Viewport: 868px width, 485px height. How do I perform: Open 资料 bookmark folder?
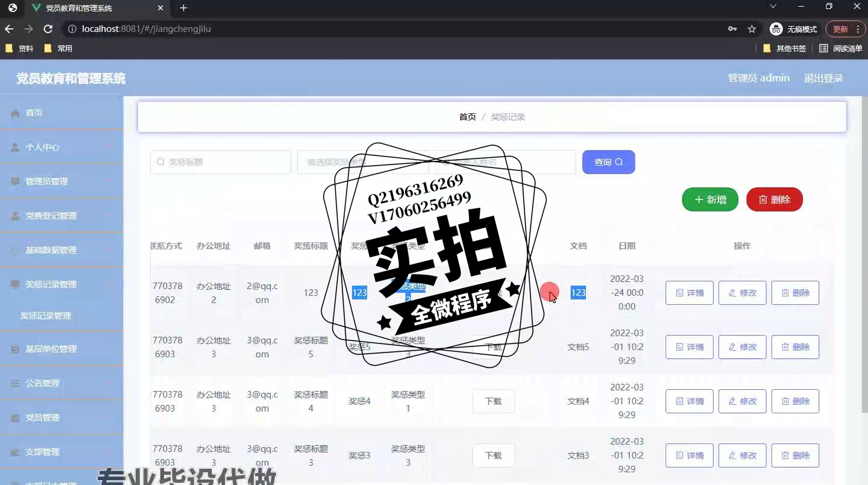coord(19,48)
